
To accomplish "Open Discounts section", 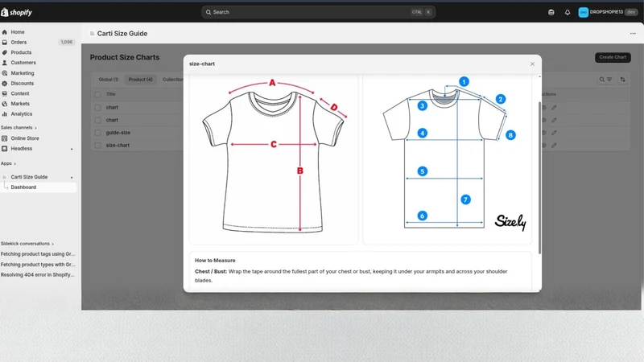I will click(x=23, y=84).
